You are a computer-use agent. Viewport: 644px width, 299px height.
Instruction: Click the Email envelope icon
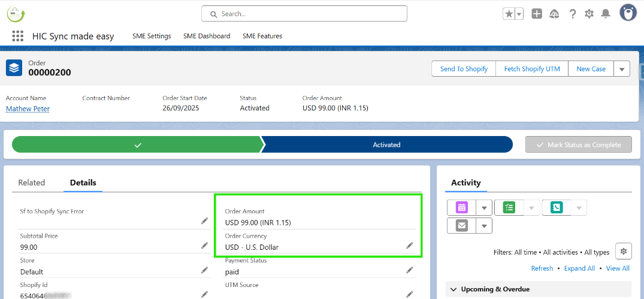(462, 225)
